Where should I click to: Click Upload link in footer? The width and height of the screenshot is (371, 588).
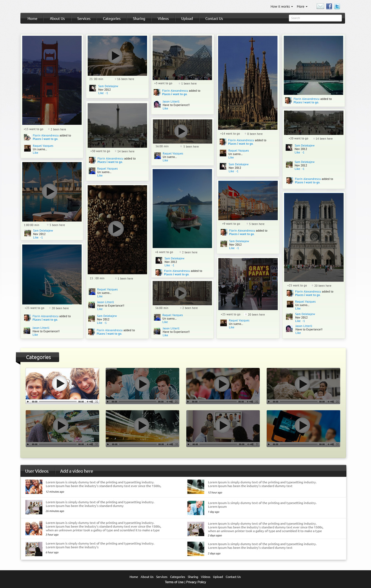[x=218, y=577]
